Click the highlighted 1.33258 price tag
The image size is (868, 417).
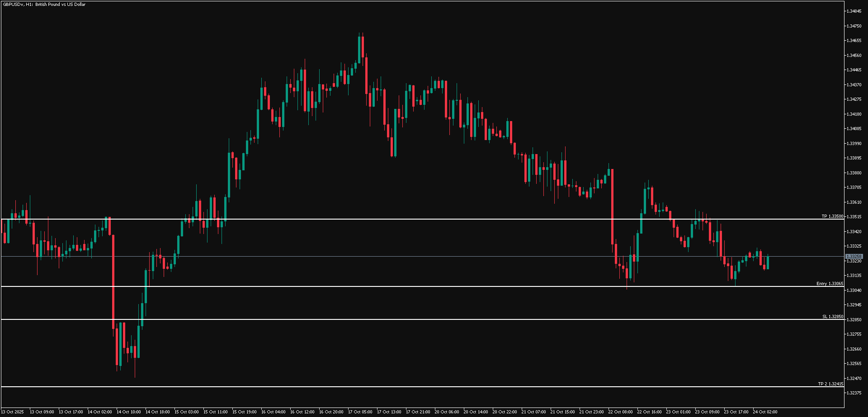coord(854,256)
